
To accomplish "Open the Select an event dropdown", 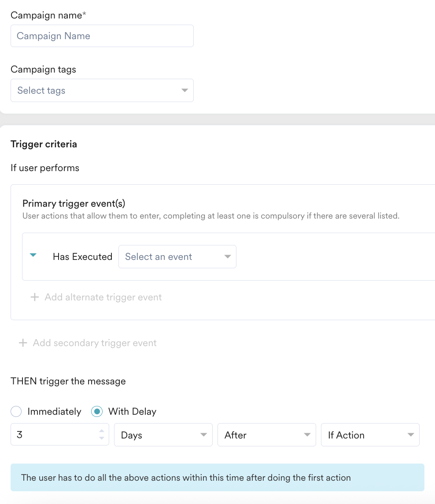I will 177,256.
